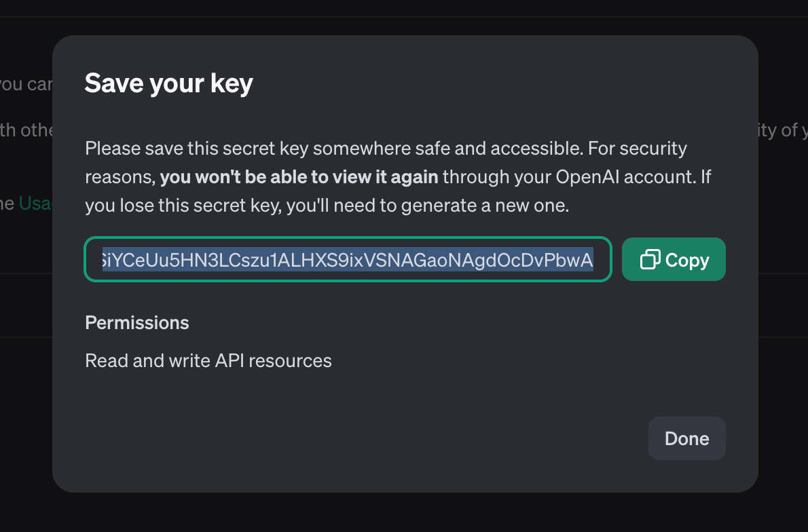Image resolution: width=808 pixels, height=532 pixels.
Task: Click the Done button to close the dialog
Action: 686,438
